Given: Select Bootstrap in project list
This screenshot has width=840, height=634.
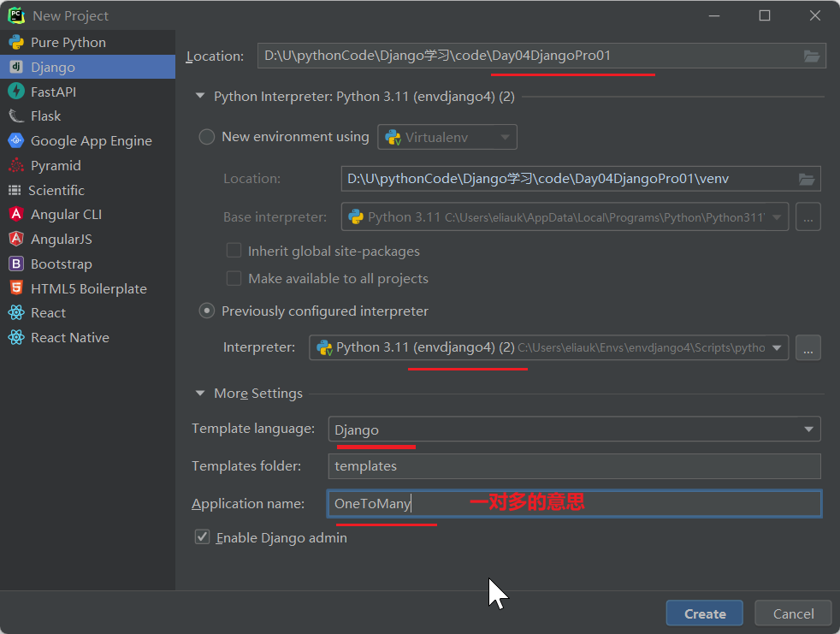Looking at the screenshot, I should click(x=87, y=264).
